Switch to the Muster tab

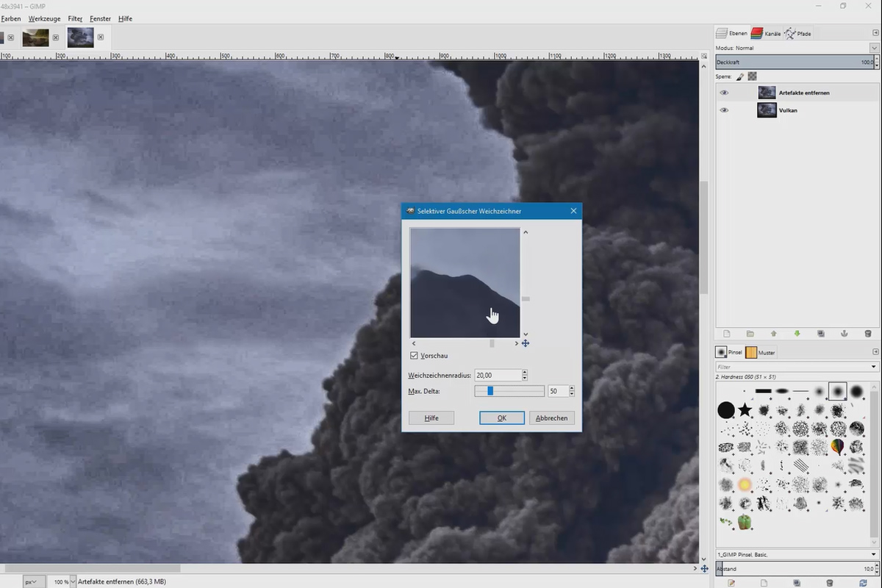tap(761, 352)
